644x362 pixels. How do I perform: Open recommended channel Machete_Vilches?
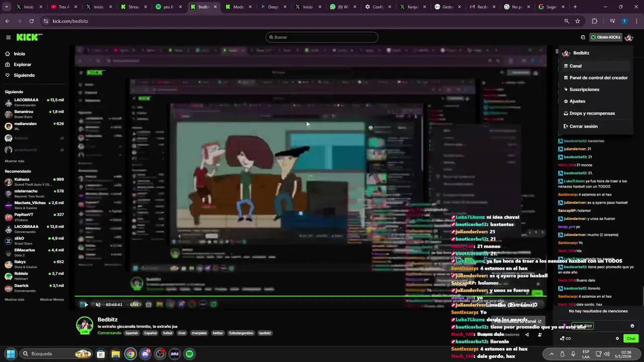click(x=34, y=205)
